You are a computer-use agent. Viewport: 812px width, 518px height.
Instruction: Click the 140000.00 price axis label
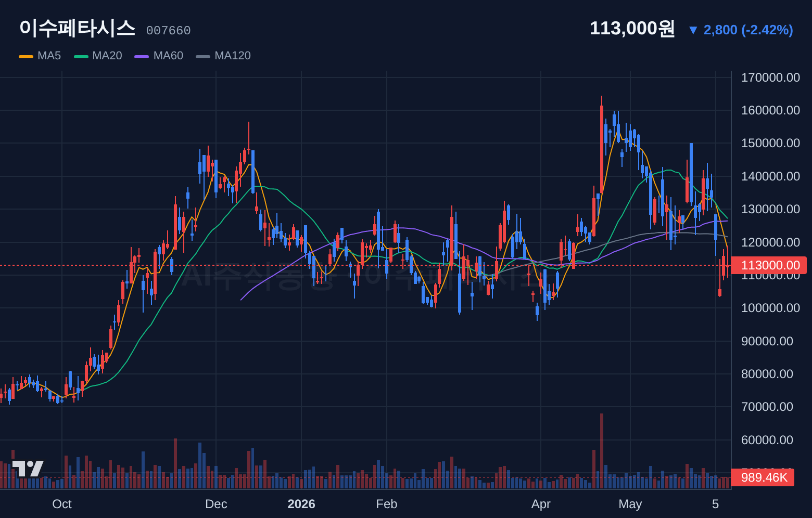[x=770, y=176]
